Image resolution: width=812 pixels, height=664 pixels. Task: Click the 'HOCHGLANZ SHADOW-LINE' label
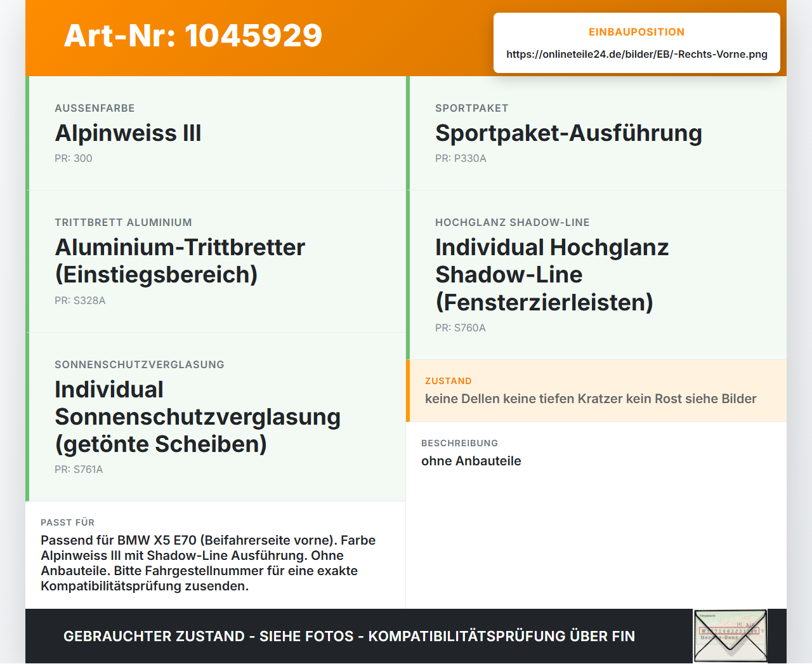(513, 223)
